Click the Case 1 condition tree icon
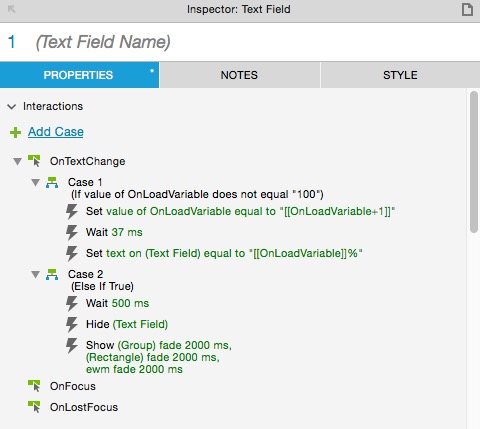The width and height of the screenshot is (480, 429). 52,183
